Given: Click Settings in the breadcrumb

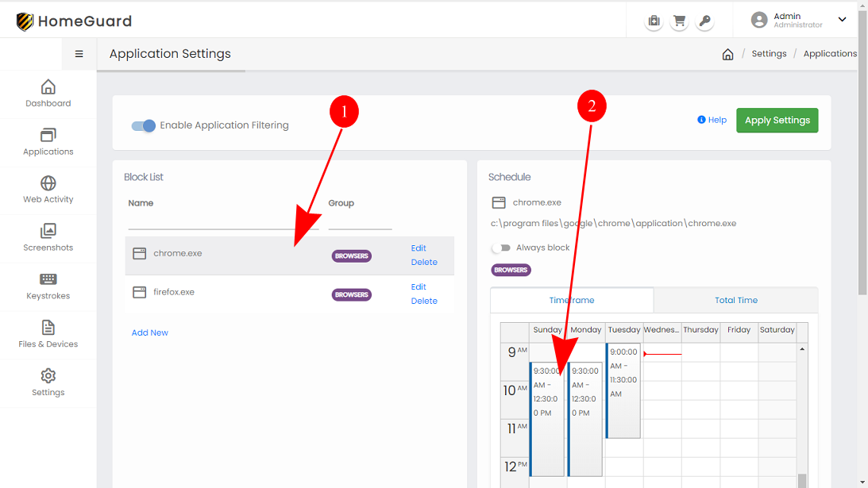Looking at the screenshot, I should (769, 54).
